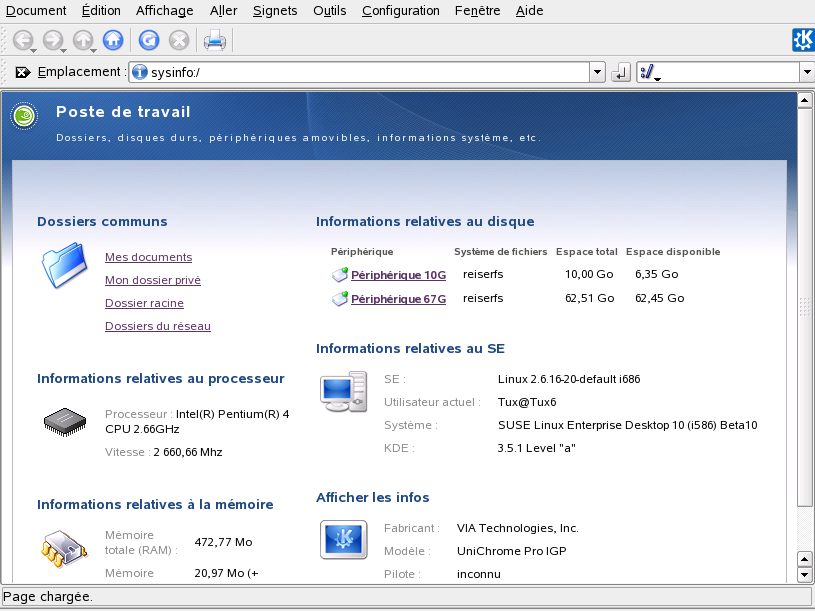This screenshot has width=815, height=611.
Task: Click the 6,35 Go available space value
Action: (x=656, y=274)
